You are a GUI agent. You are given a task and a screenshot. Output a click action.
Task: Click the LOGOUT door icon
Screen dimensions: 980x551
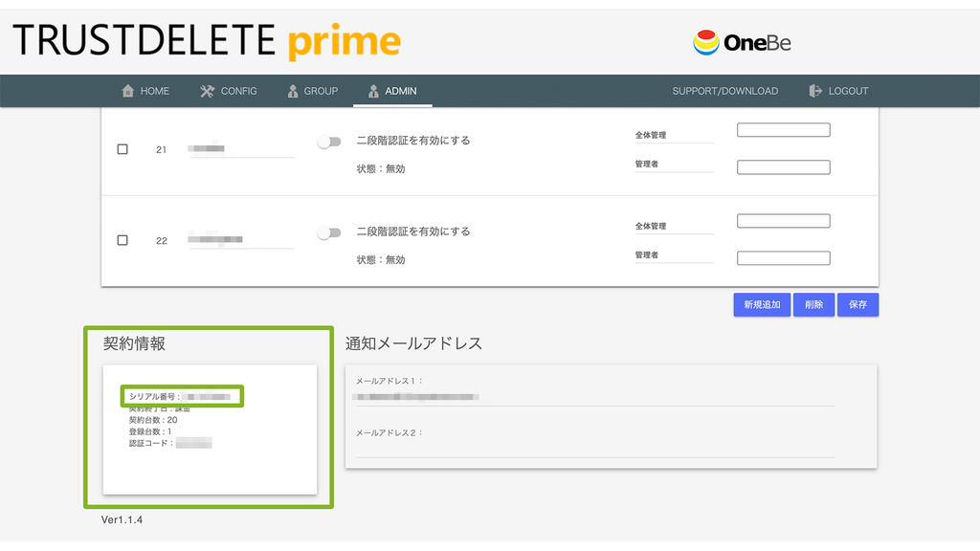click(815, 91)
